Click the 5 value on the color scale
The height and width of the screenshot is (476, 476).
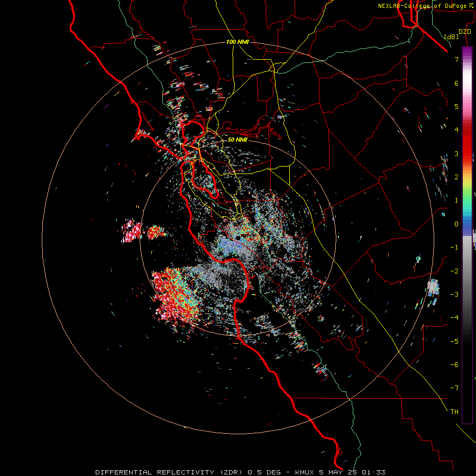tap(456, 106)
